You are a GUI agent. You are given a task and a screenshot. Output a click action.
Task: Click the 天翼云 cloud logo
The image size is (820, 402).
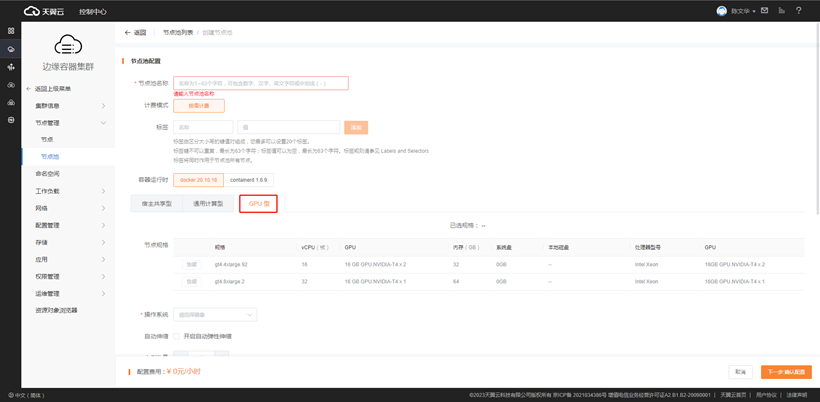pyautogui.click(x=44, y=11)
